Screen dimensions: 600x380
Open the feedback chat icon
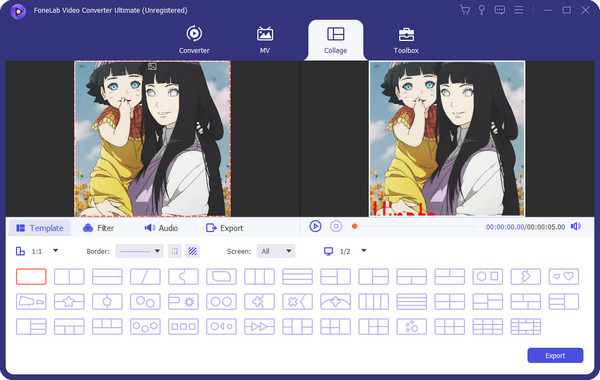(x=499, y=10)
